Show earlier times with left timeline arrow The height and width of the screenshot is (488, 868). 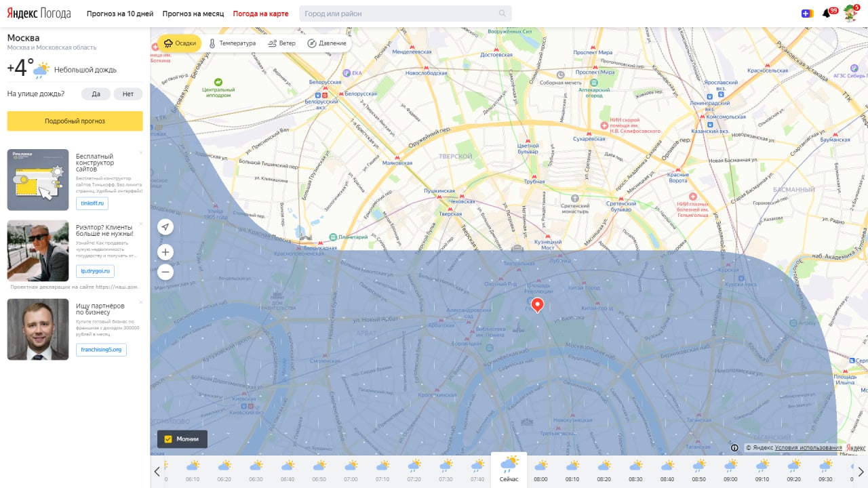(157, 472)
